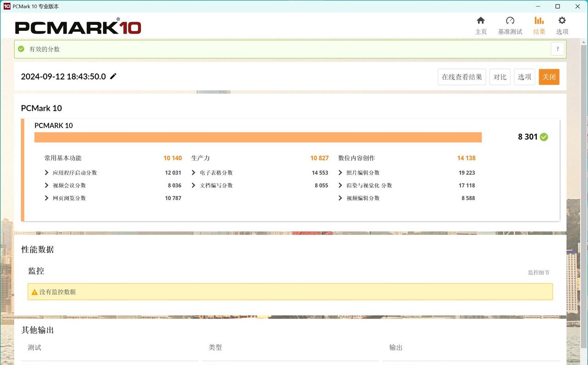Expand the 照片编辑分数 row
Screen dimensions: 588x365
pos(340,173)
